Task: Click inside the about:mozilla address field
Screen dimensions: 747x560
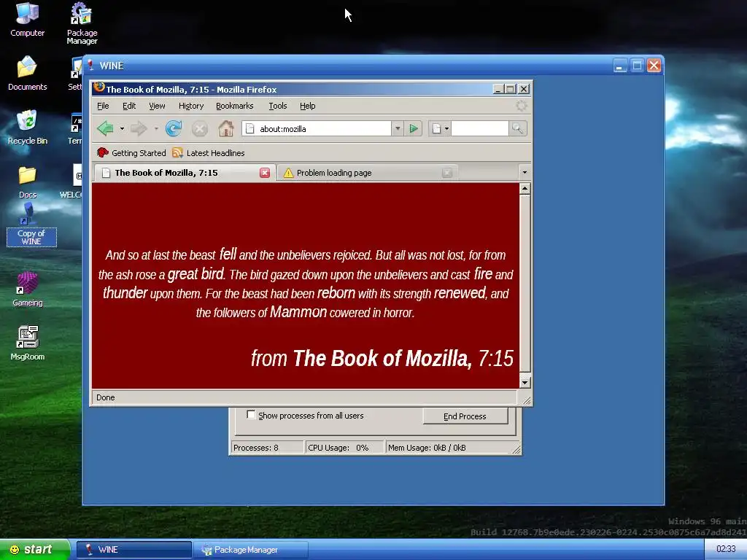Action: (317, 128)
